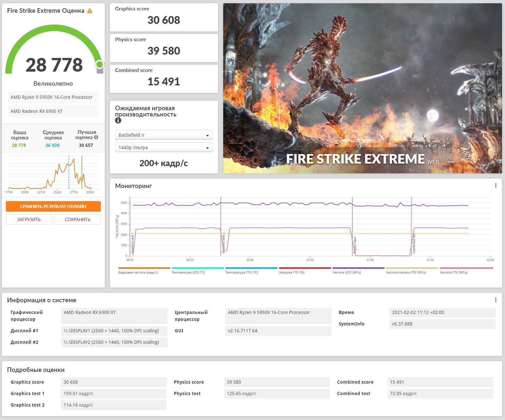The width and height of the screenshot is (505, 420).
Task: Open the 1440p Ультра quality dropdown
Action: click(164, 148)
